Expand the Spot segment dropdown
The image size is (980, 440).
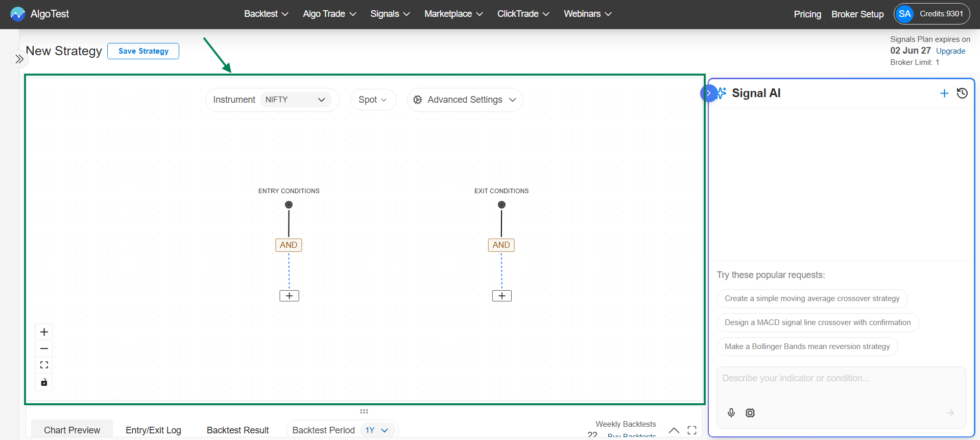pyautogui.click(x=373, y=100)
